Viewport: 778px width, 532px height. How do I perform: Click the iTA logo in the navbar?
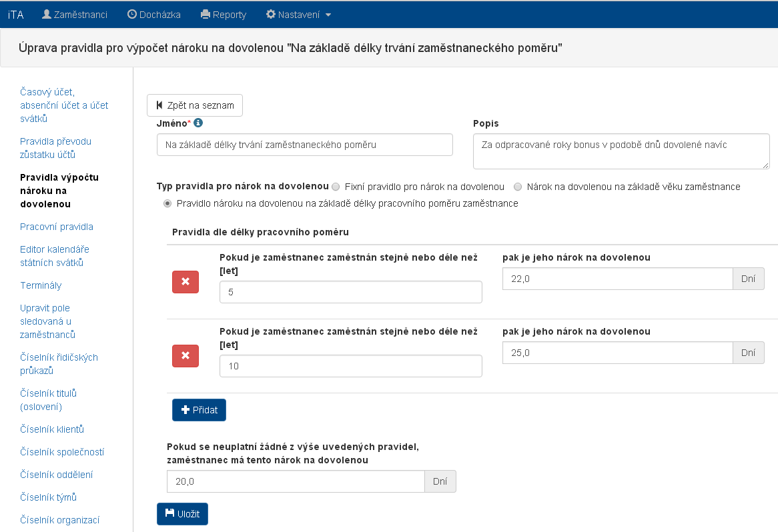point(15,14)
